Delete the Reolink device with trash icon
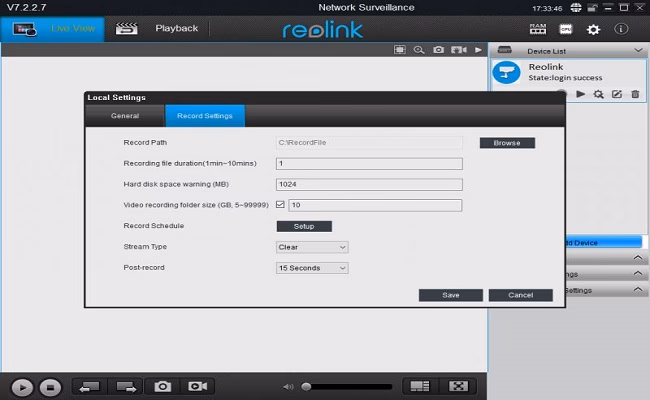650x400 pixels. [x=634, y=94]
